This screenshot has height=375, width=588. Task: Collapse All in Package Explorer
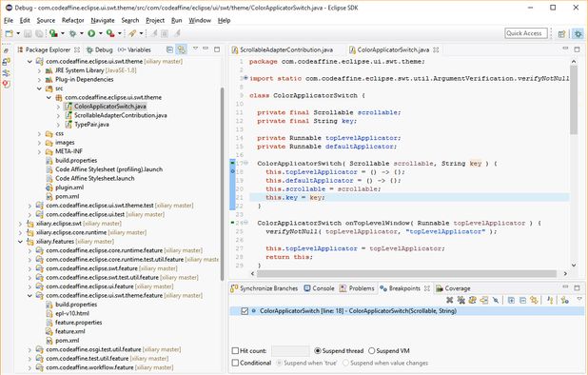(x=169, y=49)
